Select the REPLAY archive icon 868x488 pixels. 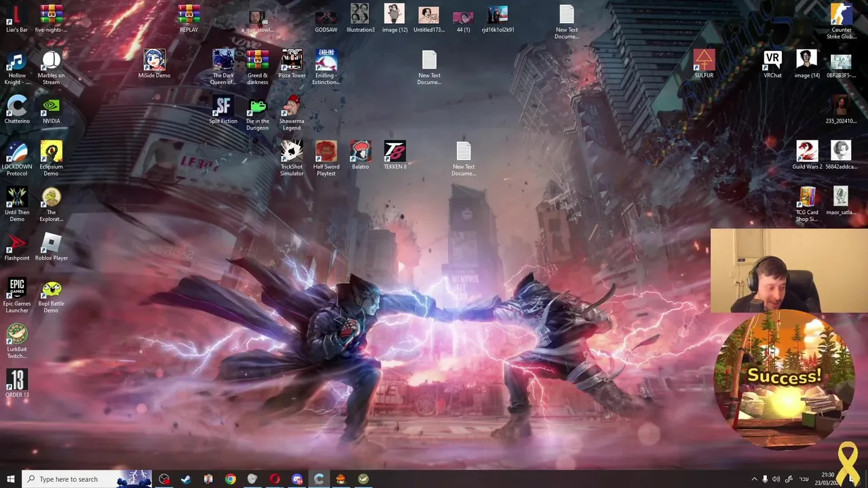(x=189, y=18)
